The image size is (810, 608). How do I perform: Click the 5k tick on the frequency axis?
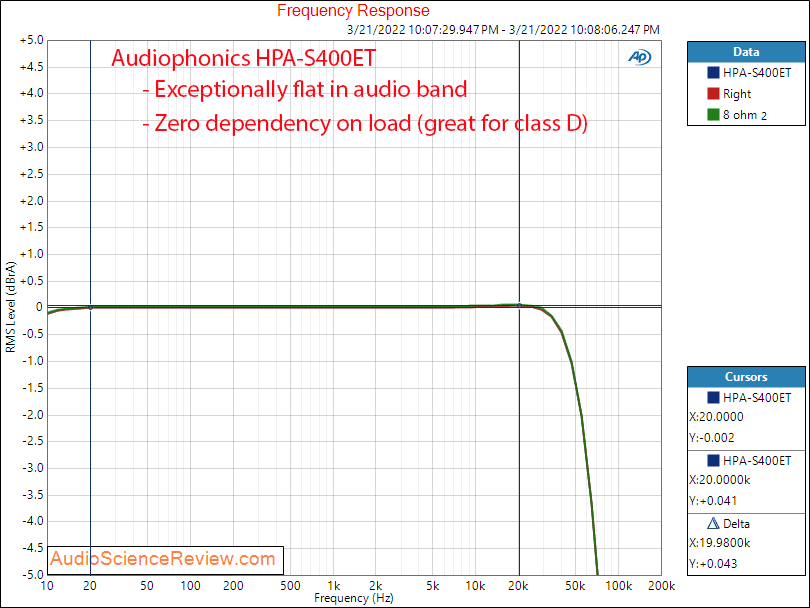(x=433, y=586)
